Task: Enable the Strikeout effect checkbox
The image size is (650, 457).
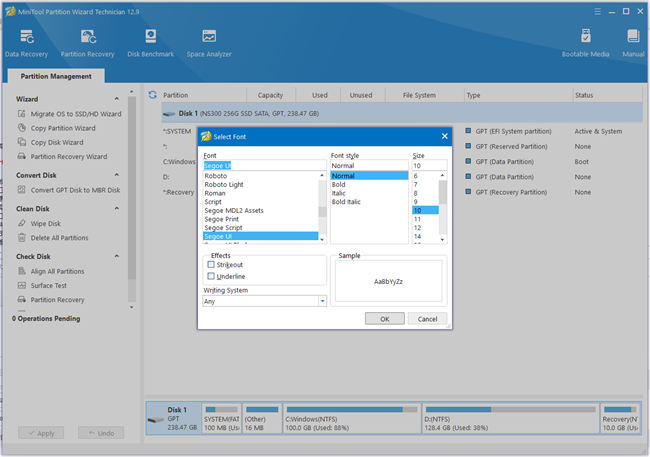Action: pyautogui.click(x=211, y=264)
